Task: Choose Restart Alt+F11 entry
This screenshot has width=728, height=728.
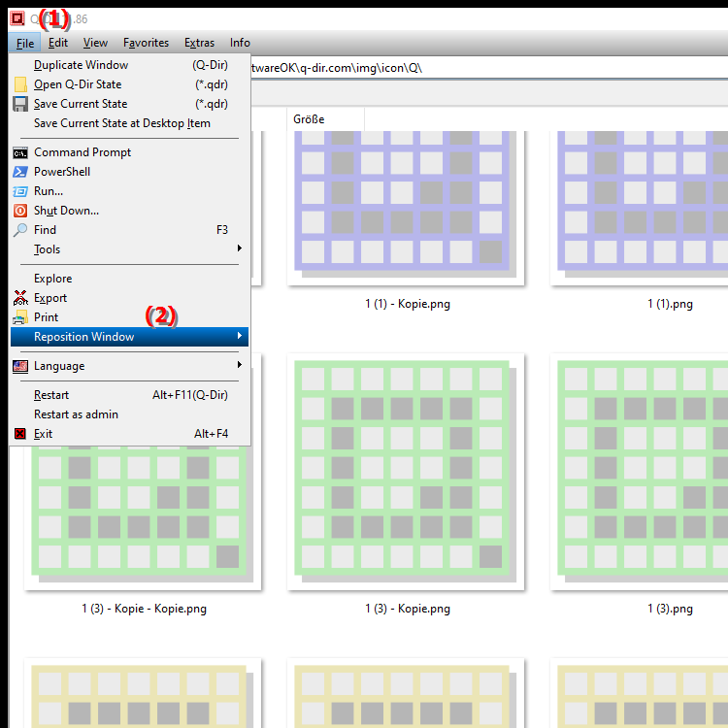Action: click(129, 395)
